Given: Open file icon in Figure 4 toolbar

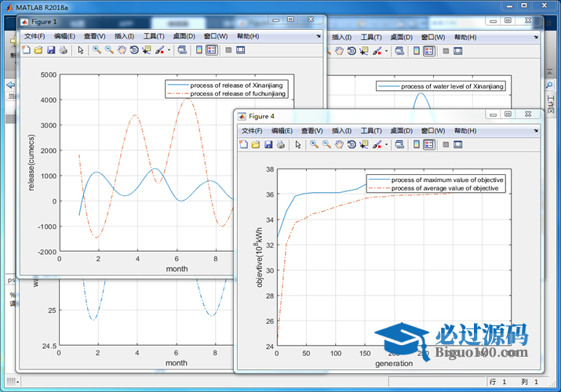Looking at the screenshot, I should click(x=256, y=144).
